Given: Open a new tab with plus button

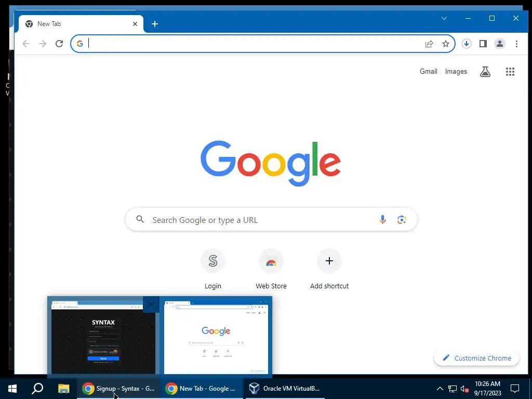Looking at the screenshot, I should point(155,24).
